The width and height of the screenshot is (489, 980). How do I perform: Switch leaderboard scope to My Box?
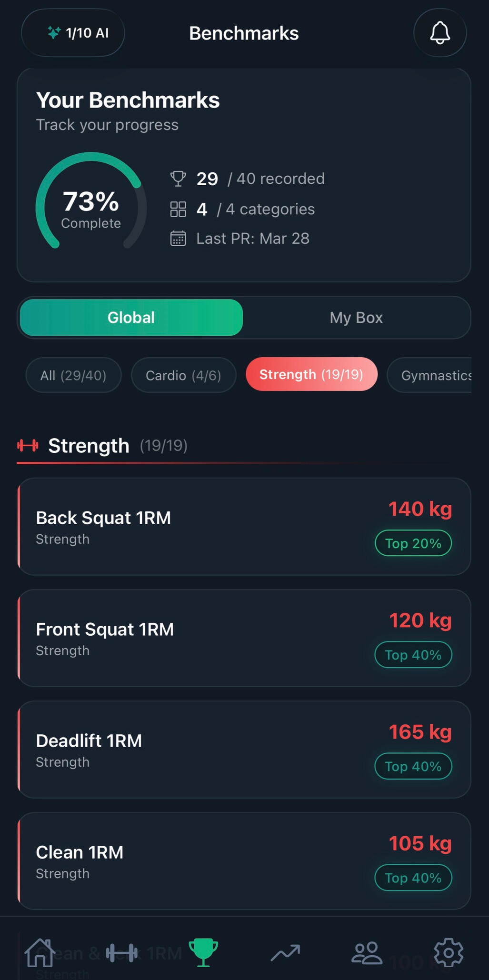pyautogui.click(x=356, y=318)
